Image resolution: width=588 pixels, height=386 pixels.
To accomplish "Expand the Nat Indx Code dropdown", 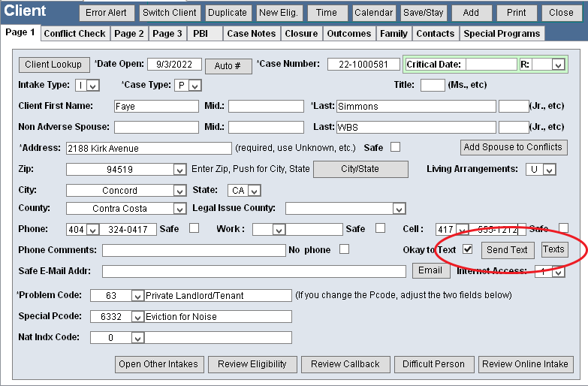I will tap(137, 338).
